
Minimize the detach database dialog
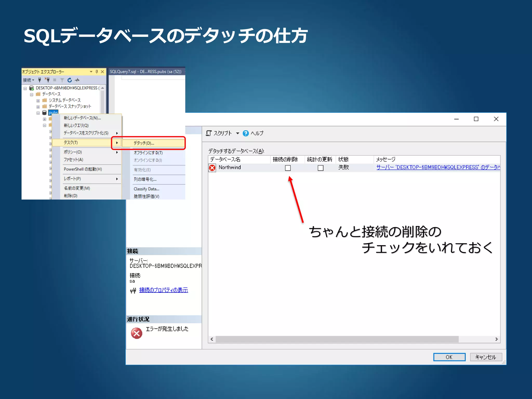pyautogui.click(x=456, y=119)
